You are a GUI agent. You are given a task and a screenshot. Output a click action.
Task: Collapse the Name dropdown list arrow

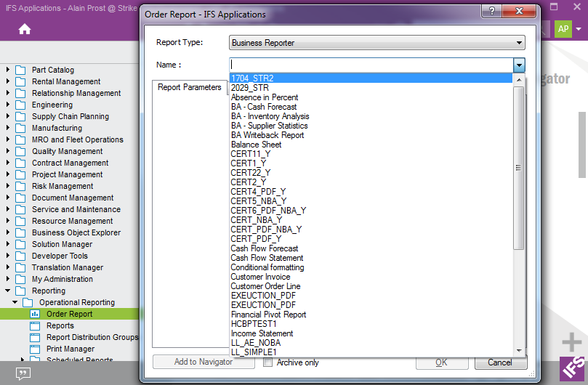pyautogui.click(x=519, y=65)
